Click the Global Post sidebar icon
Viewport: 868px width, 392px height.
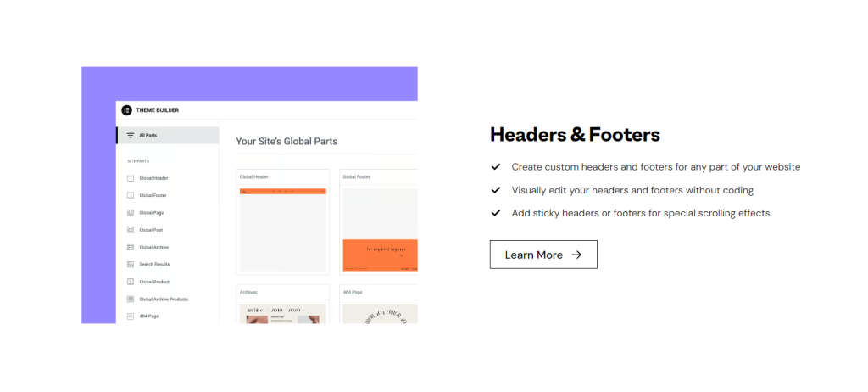point(131,230)
